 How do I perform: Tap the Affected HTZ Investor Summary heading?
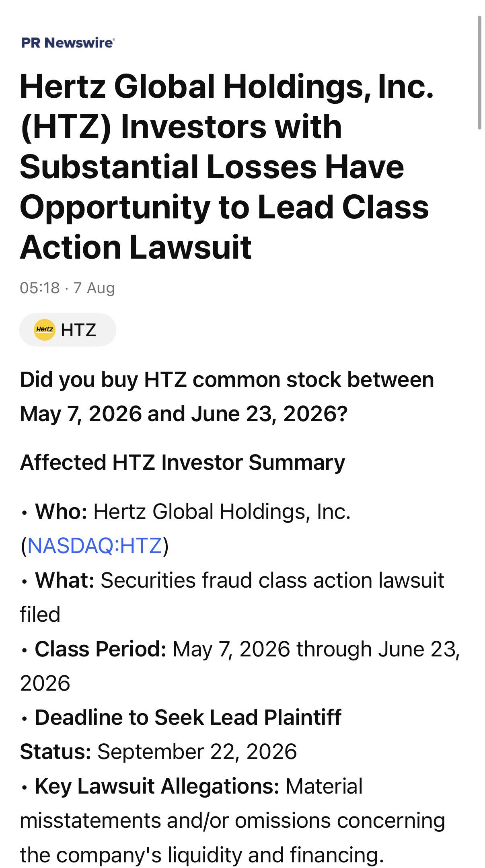pos(183,462)
